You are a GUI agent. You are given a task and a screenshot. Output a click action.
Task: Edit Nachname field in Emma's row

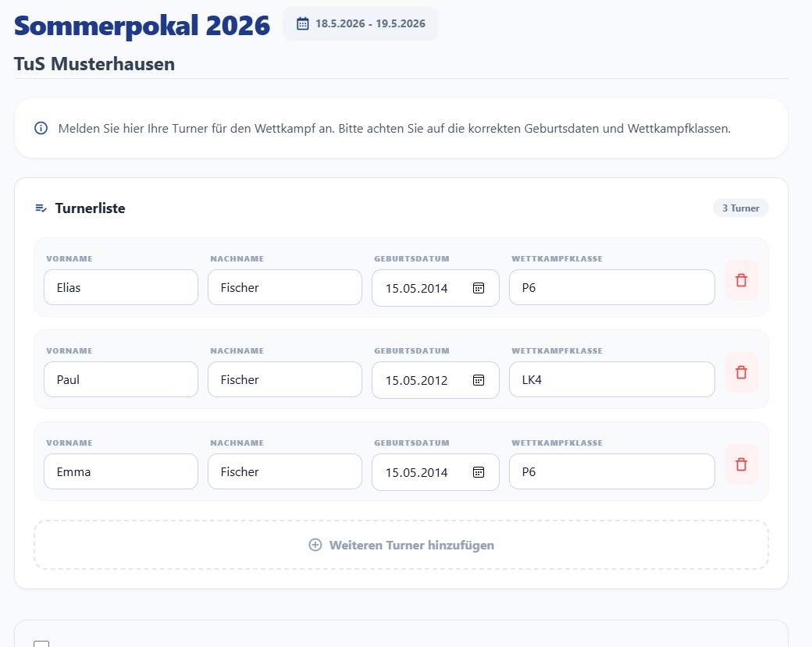coord(285,471)
